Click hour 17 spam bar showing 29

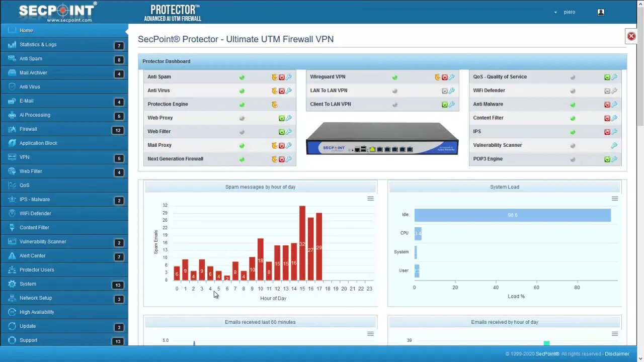point(319,246)
